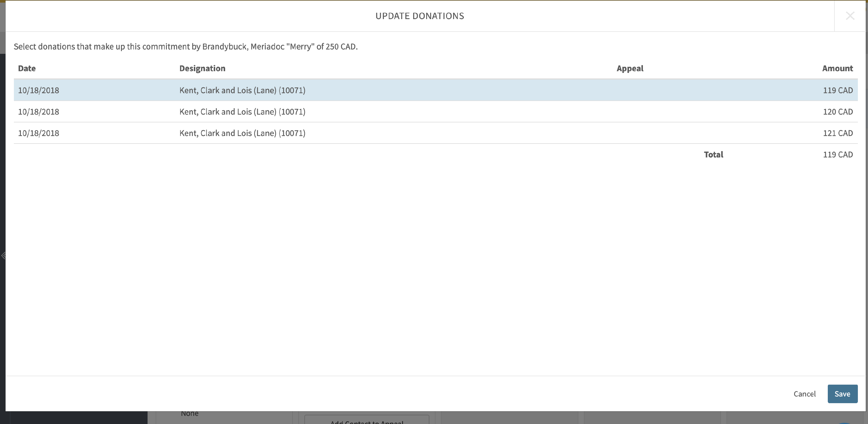Click the 119 CAD total value
Screen dimensions: 868x424
point(838,154)
